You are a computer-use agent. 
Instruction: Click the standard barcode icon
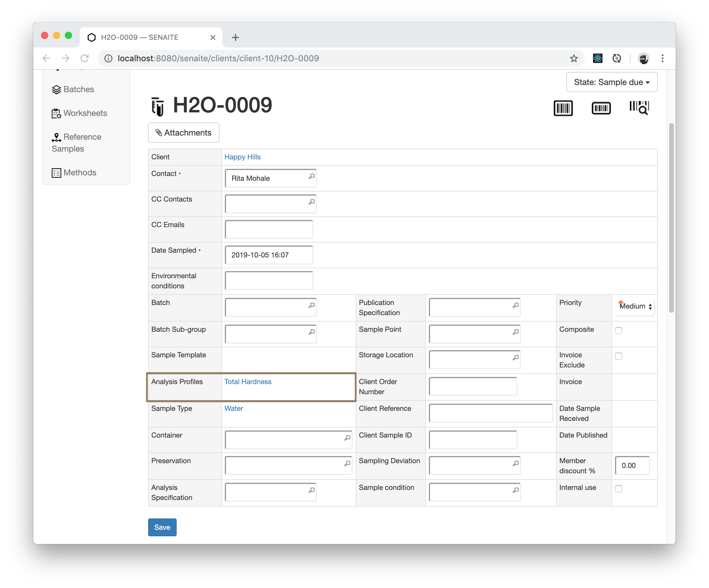click(564, 107)
